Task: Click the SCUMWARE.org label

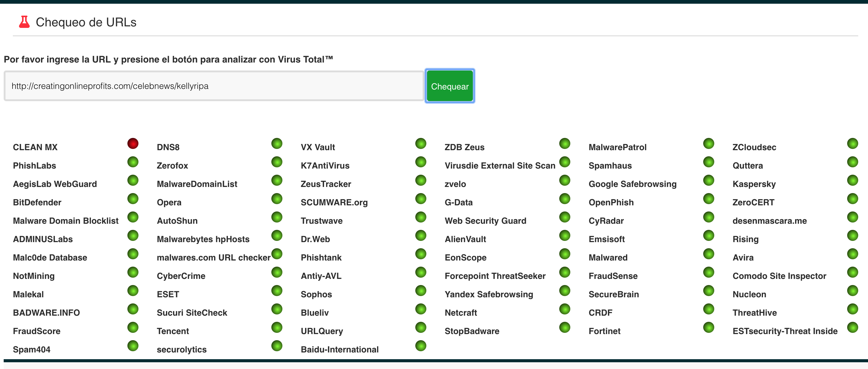Action: (x=334, y=202)
